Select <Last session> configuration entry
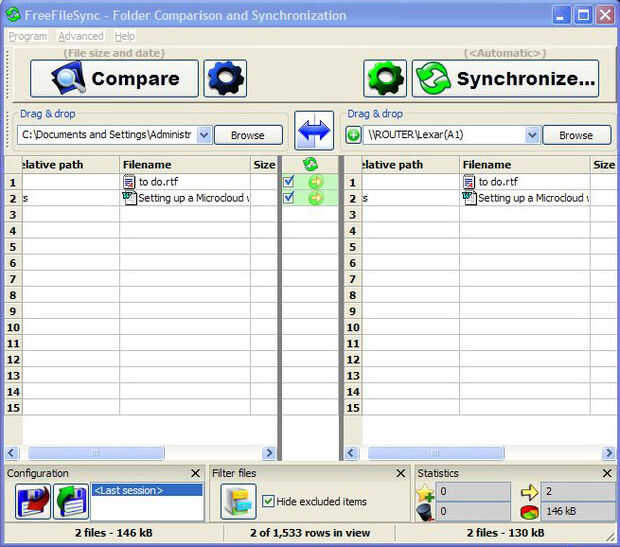This screenshot has height=547, width=620. point(147,490)
